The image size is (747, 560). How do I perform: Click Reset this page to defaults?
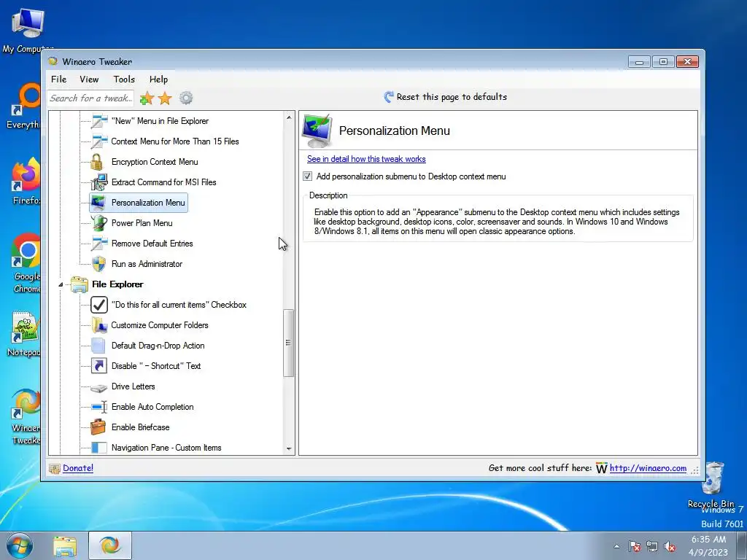[x=446, y=97]
